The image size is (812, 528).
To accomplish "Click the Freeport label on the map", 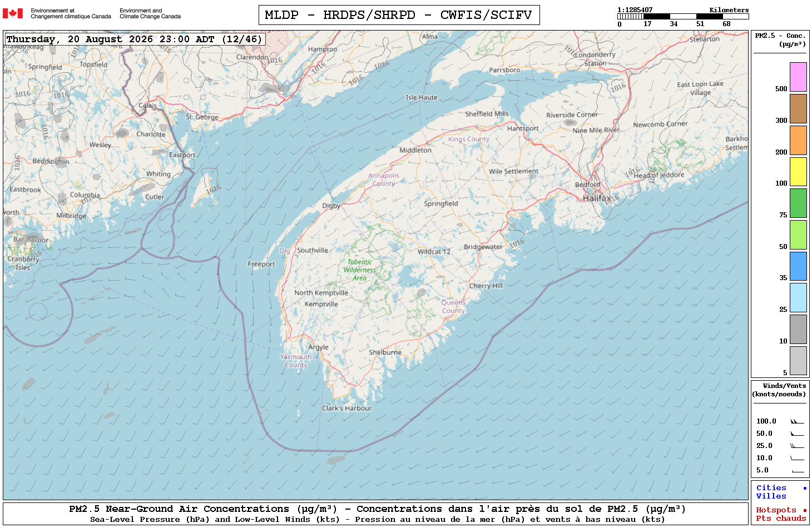I will point(261,264).
